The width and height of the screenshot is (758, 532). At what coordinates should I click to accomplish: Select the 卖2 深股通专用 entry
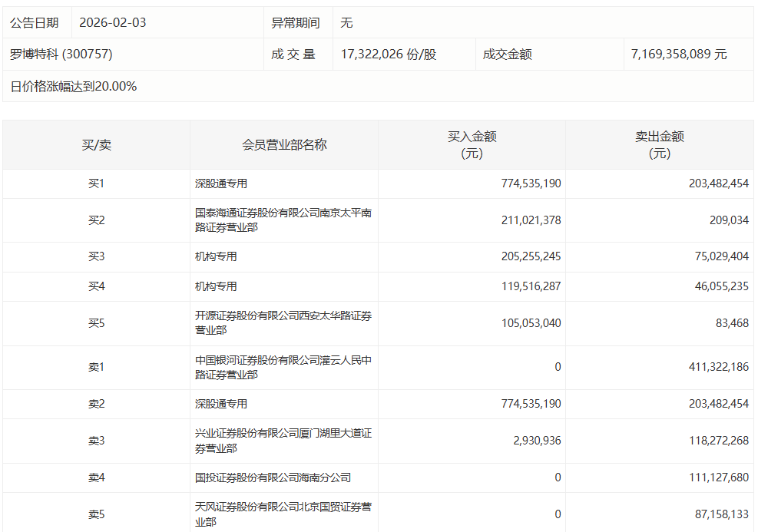tap(221, 404)
